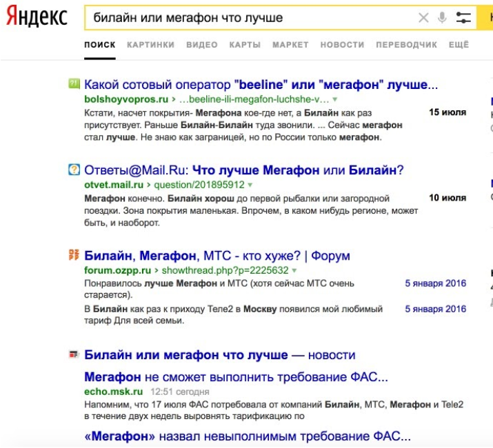Viewport: 493px width, 448px height.
Task: Open the 'Мегафон не сможет выполнить требование ФАС' news
Action: click(x=236, y=377)
